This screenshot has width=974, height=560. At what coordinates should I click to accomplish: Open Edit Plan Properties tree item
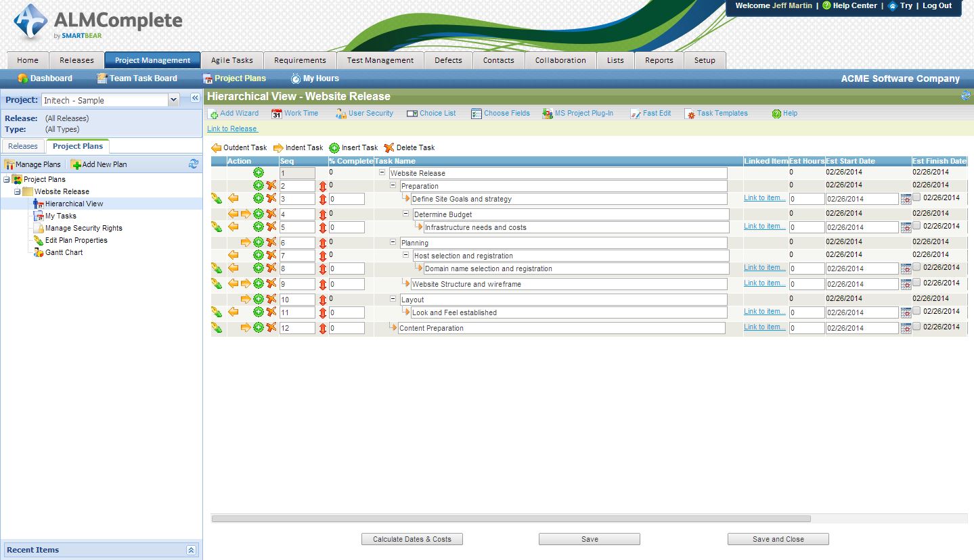76,240
